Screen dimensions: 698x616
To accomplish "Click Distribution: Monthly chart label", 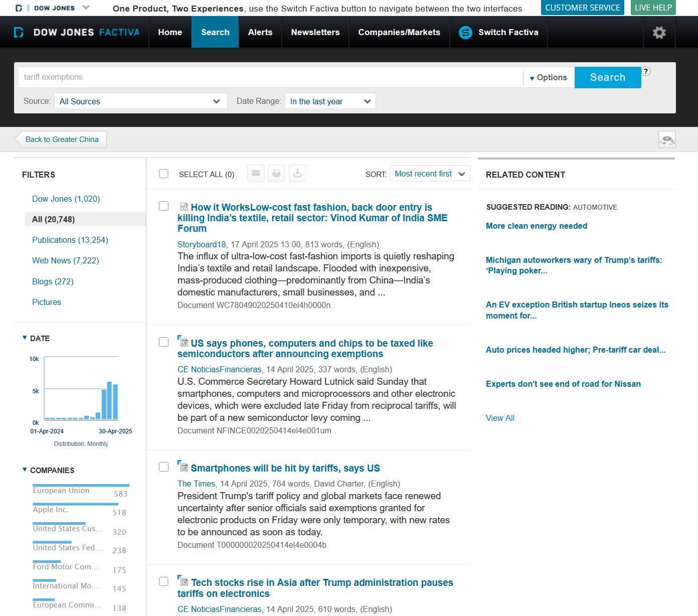I will point(81,444).
